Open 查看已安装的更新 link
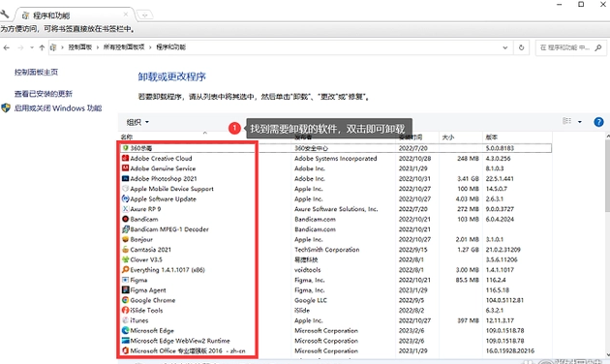 coord(44,94)
